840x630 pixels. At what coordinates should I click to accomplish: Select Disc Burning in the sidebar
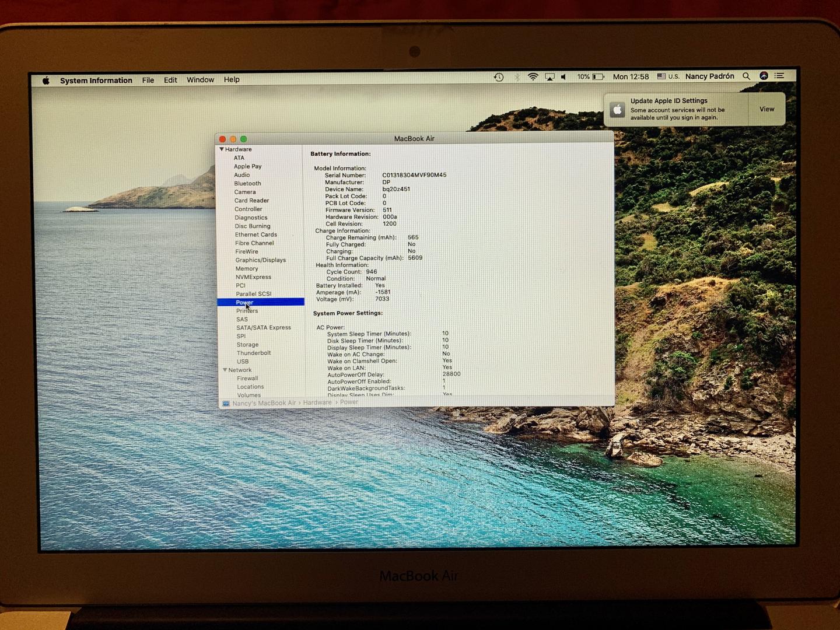pos(253,226)
